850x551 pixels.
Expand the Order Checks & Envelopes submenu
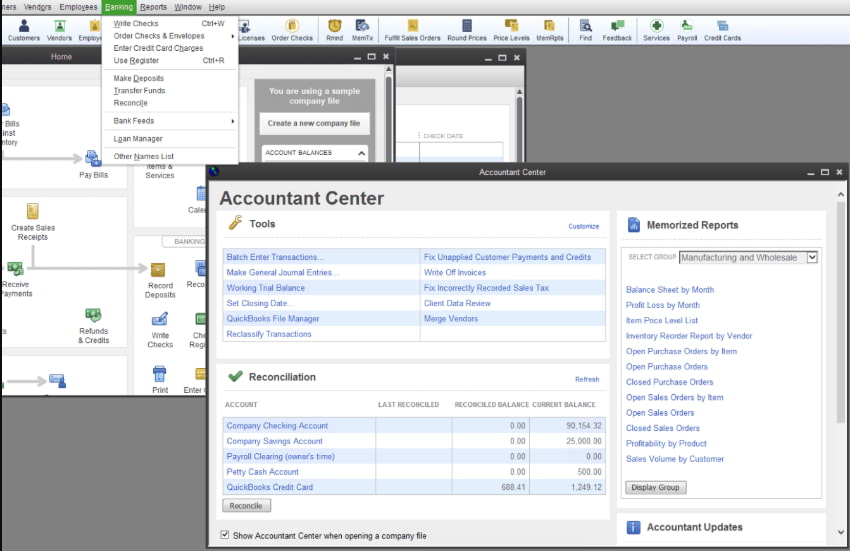tap(170, 36)
